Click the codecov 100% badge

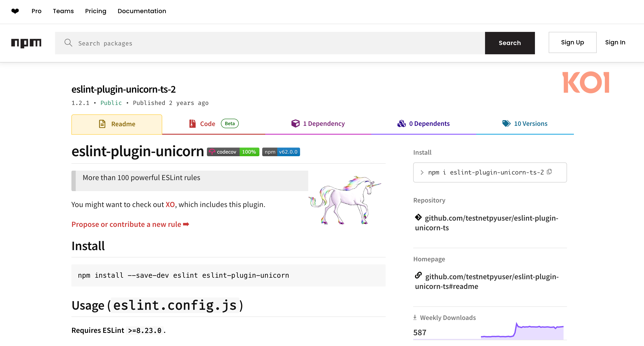[233, 152]
